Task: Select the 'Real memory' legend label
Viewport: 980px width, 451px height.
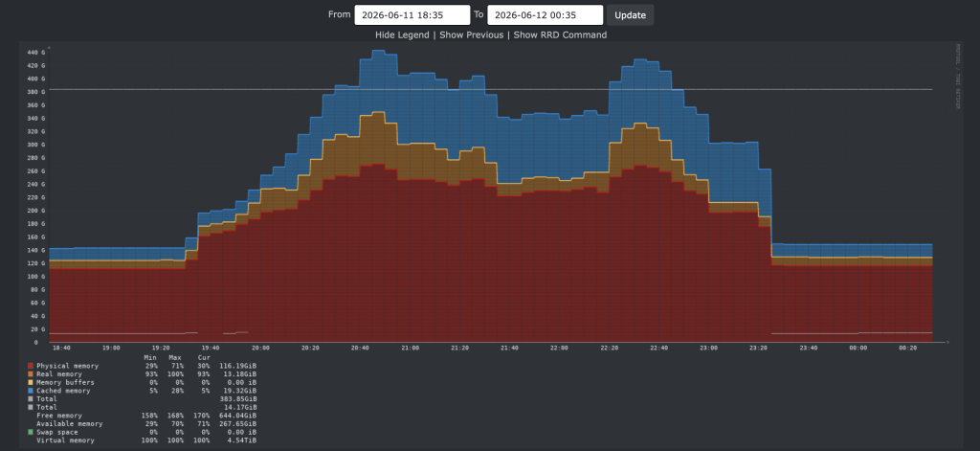Action: tap(59, 374)
